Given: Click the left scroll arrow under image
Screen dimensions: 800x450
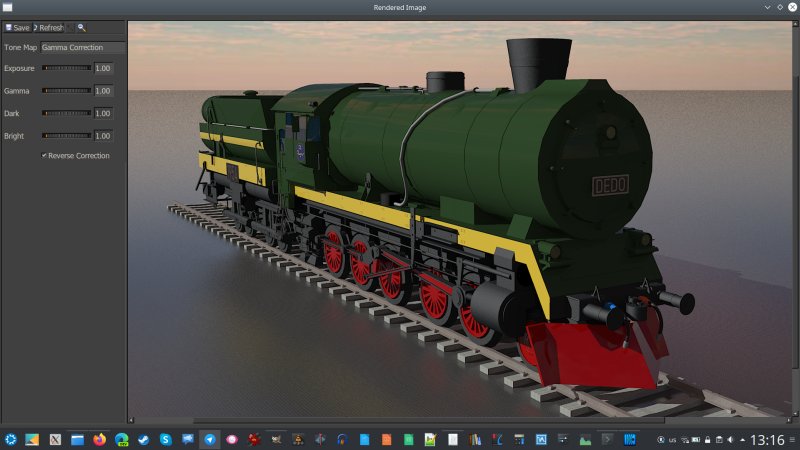Looking at the screenshot, I should (131, 420).
